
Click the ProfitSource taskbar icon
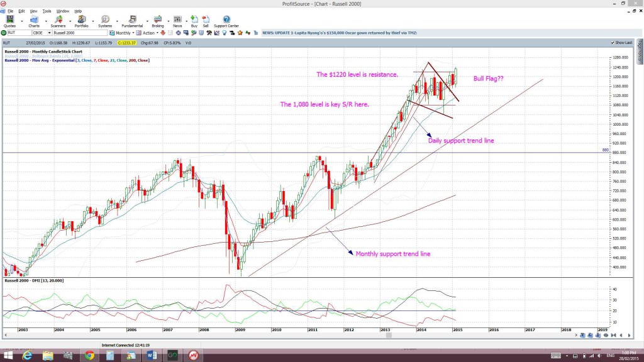[194, 356]
